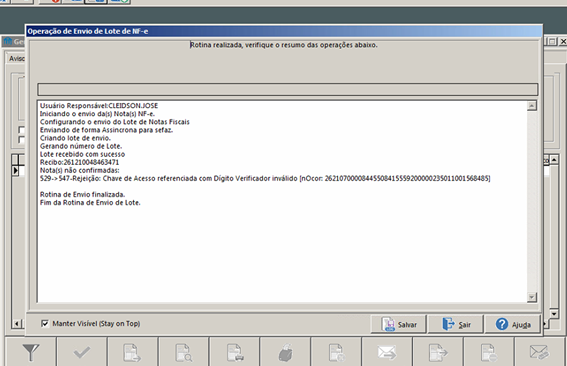Click the hand stamp icon in the bottom toolbar

[285, 353]
